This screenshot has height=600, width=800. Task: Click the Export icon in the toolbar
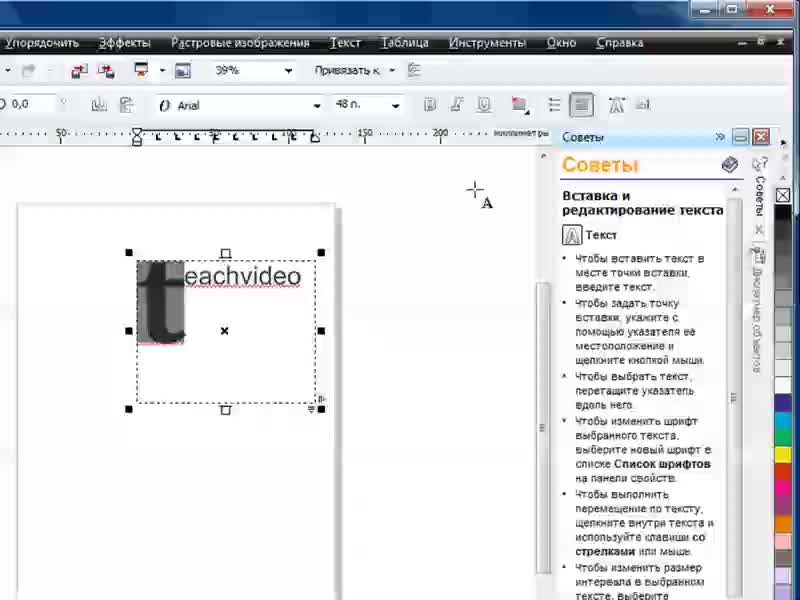point(106,71)
